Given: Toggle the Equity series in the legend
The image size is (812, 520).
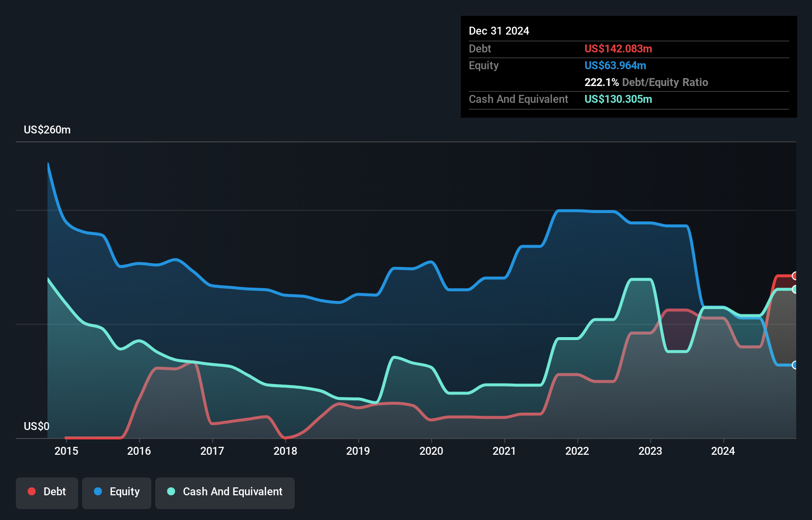Looking at the screenshot, I should pyautogui.click(x=117, y=493).
